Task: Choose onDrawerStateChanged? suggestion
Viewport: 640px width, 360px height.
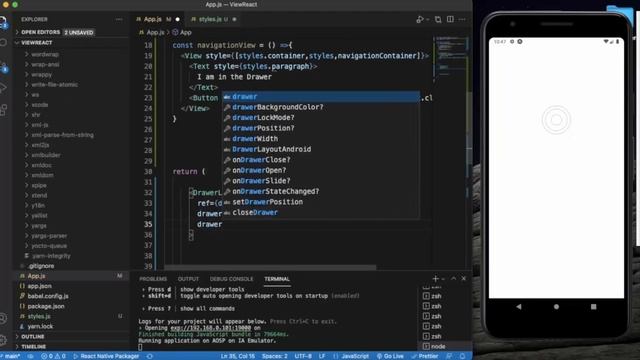Action: click(321, 191)
